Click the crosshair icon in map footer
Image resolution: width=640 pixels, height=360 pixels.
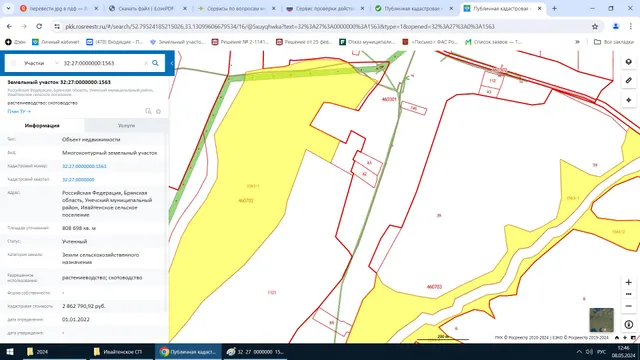click(x=625, y=338)
